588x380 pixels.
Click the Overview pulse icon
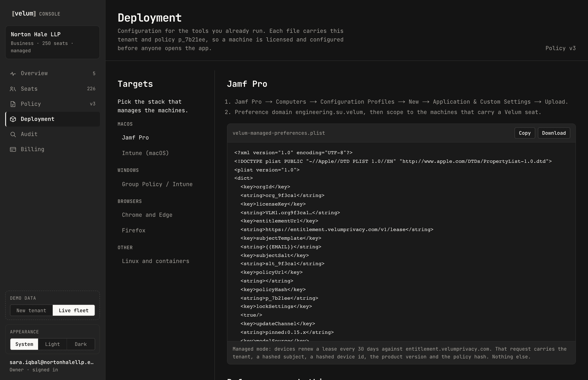click(13, 74)
